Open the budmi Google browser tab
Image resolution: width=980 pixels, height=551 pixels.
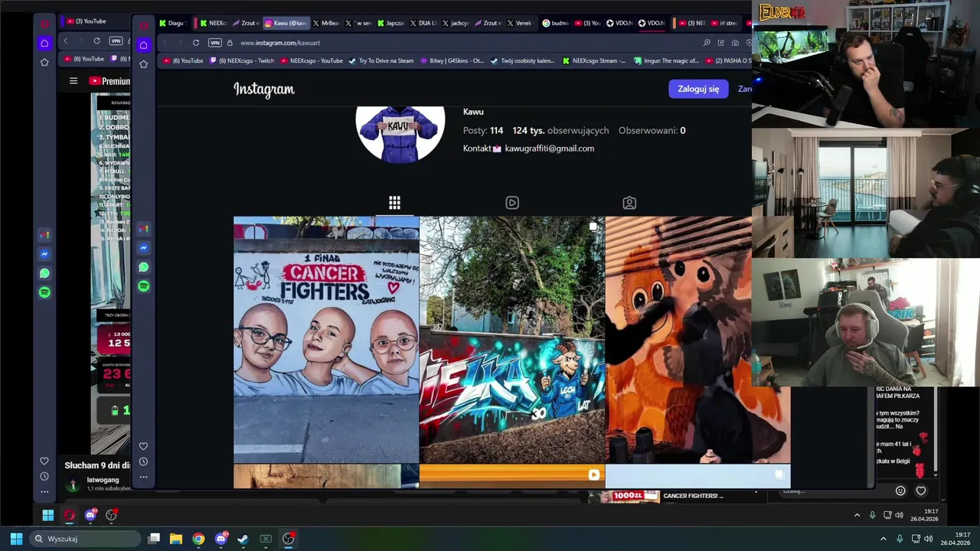click(556, 23)
